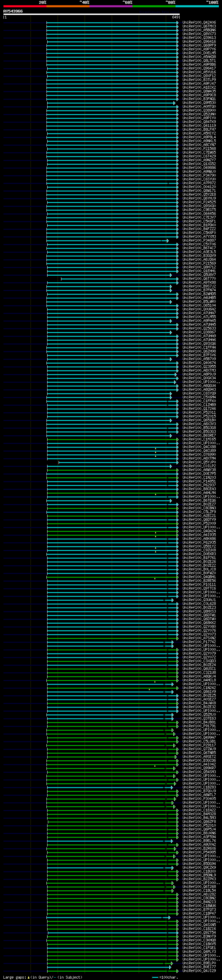Select label UniRef100_Q25633
222x980 pixels.
[x=199, y=328]
